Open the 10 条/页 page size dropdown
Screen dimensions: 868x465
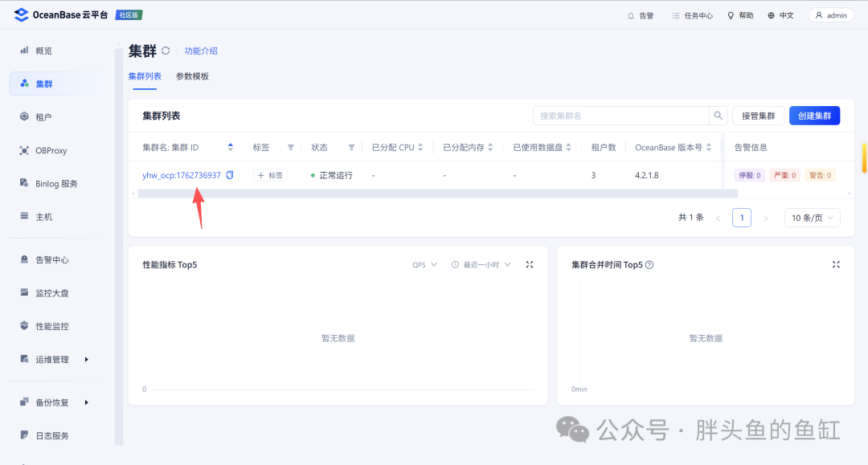coord(812,218)
